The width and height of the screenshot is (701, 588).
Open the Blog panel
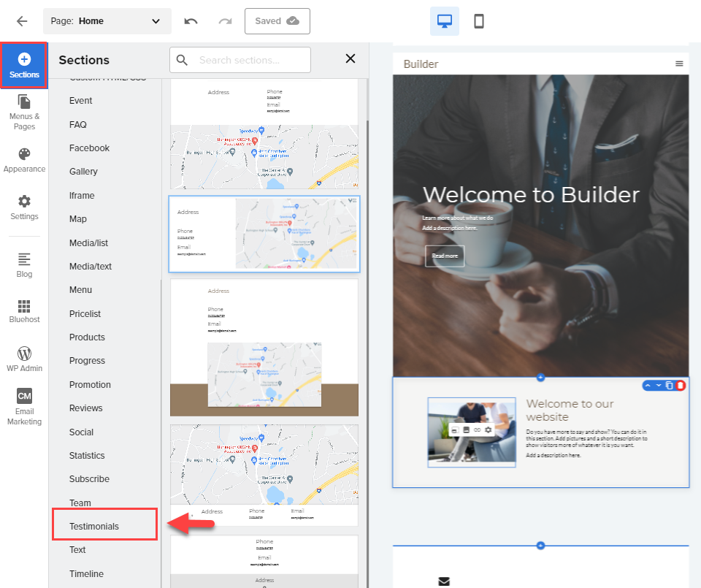(x=24, y=265)
